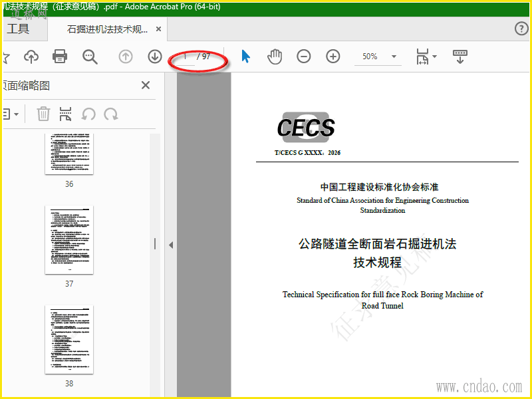
Task: Click the subtitle 技术规程
Action: click(377, 262)
